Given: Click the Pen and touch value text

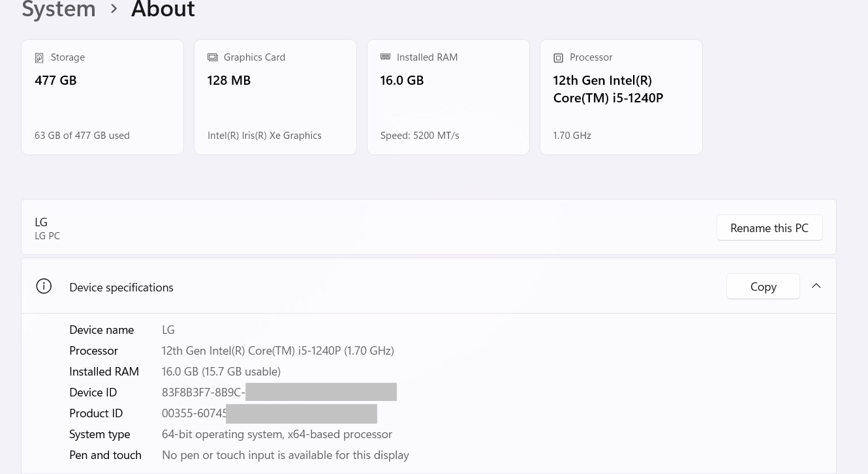Looking at the screenshot, I should 285,455.
